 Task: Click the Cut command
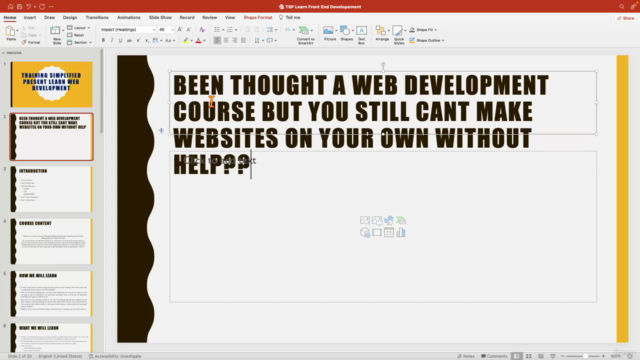(28, 28)
